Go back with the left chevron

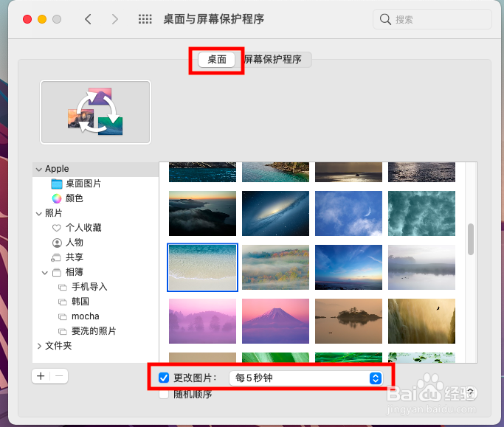(88, 19)
